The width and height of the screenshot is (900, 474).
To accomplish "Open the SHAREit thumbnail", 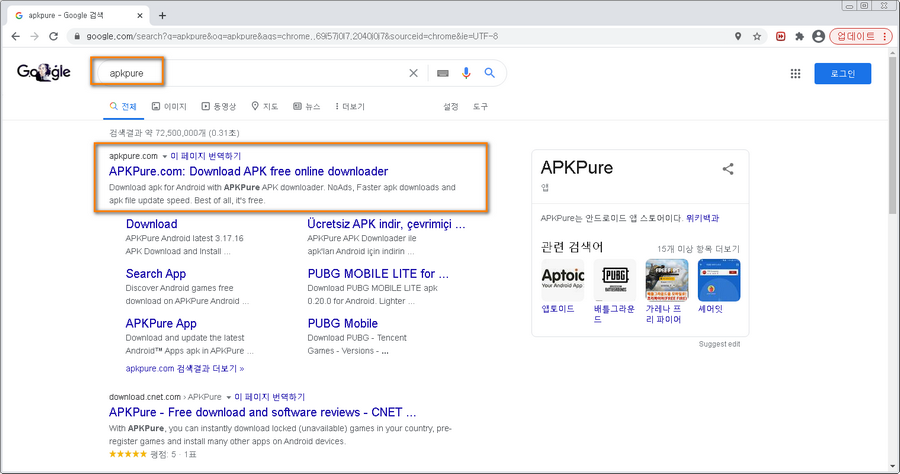I will click(x=719, y=280).
